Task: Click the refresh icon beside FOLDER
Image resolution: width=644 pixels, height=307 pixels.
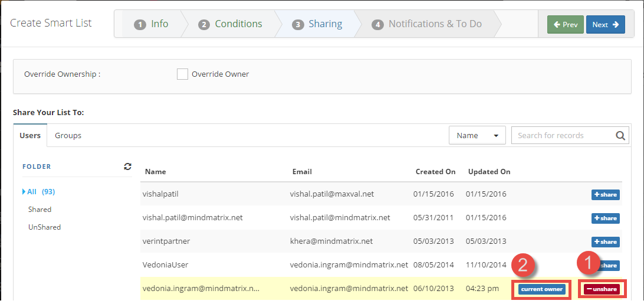Action: 127,166
